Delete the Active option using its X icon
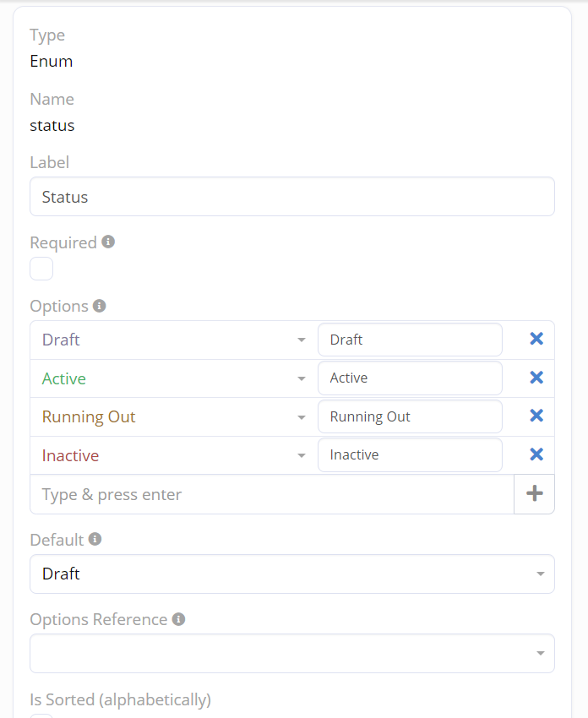 click(x=536, y=378)
